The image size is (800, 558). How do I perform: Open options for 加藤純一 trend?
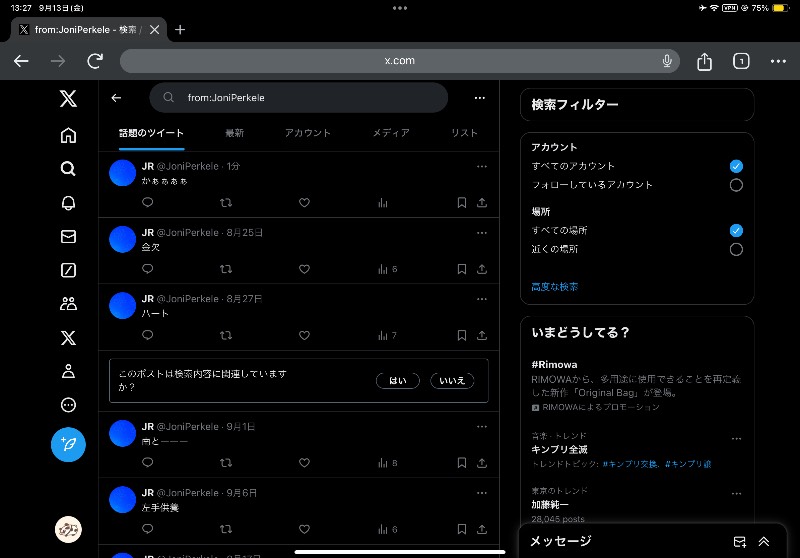click(x=736, y=493)
